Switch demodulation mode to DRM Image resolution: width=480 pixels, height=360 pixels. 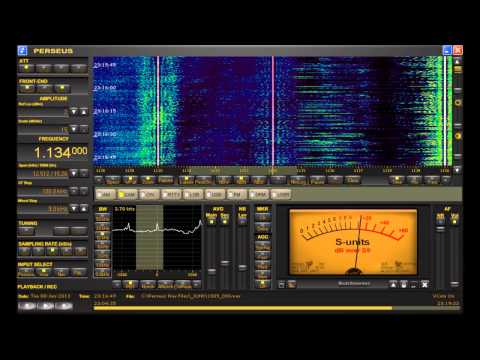click(259, 194)
